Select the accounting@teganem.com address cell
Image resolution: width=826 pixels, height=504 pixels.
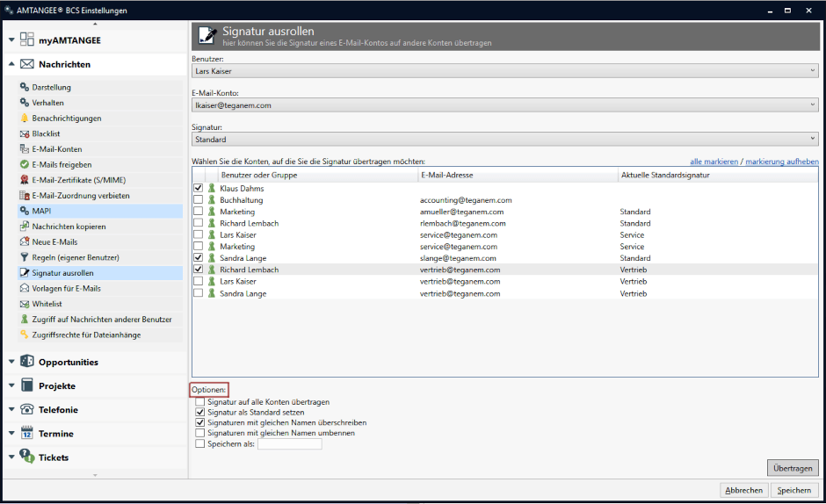click(x=466, y=200)
